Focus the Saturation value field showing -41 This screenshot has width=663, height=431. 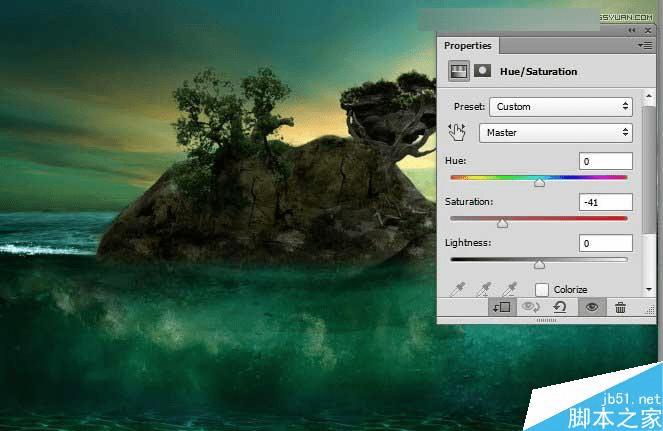(x=605, y=202)
